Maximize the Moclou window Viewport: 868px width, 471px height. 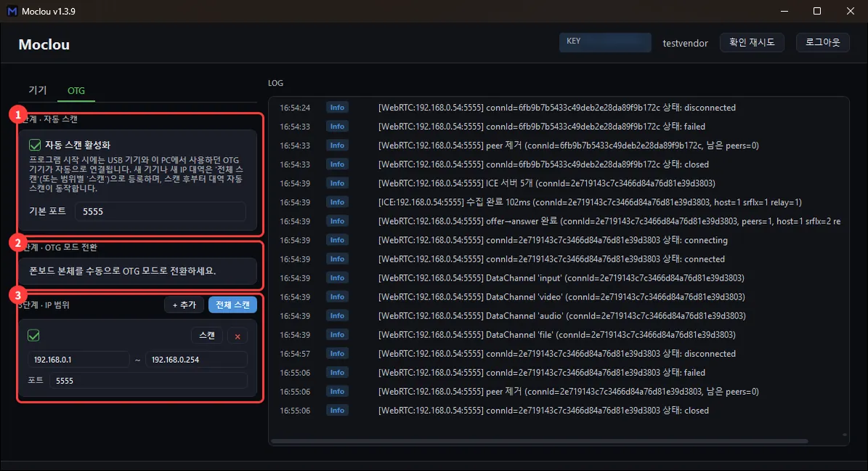817,11
